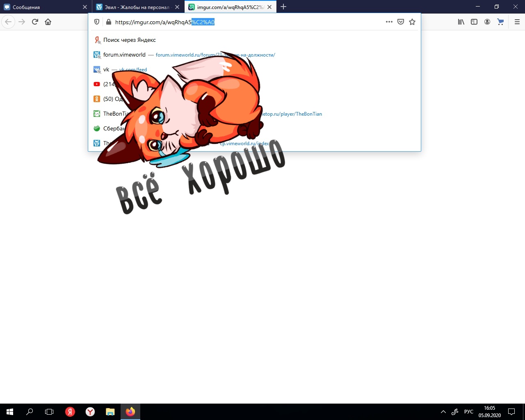Open player/TheBonTian link
525x420 pixels.
(x=292, y=114)
